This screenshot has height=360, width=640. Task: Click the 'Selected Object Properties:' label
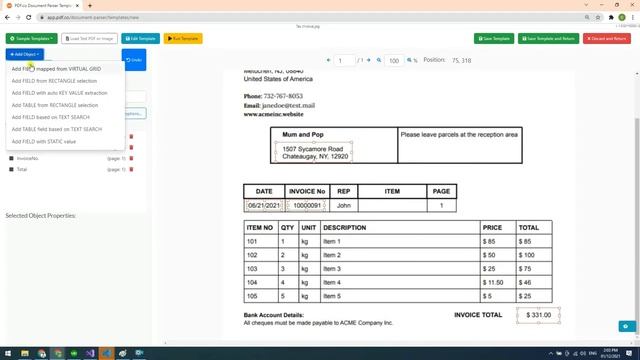40,216
